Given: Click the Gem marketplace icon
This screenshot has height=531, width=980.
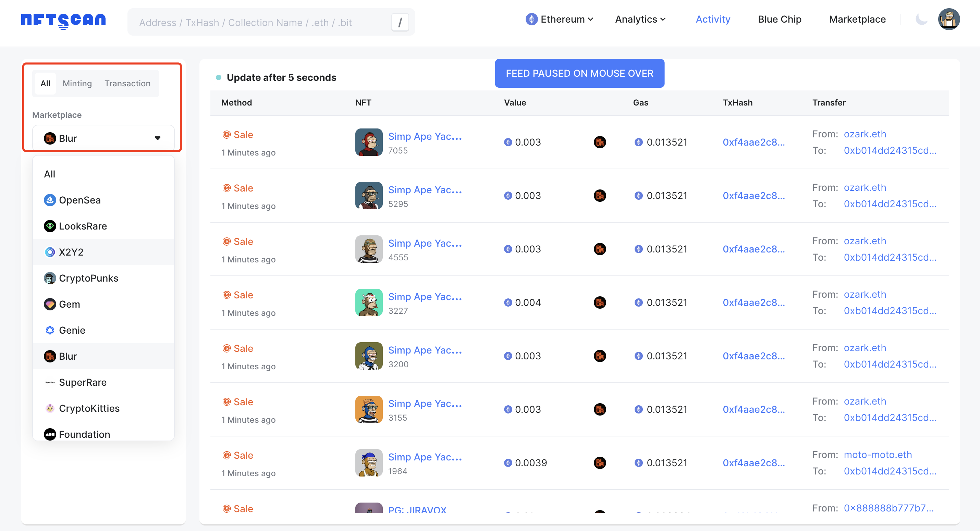Looking at the screenshot, I should [x=50, y=304].
